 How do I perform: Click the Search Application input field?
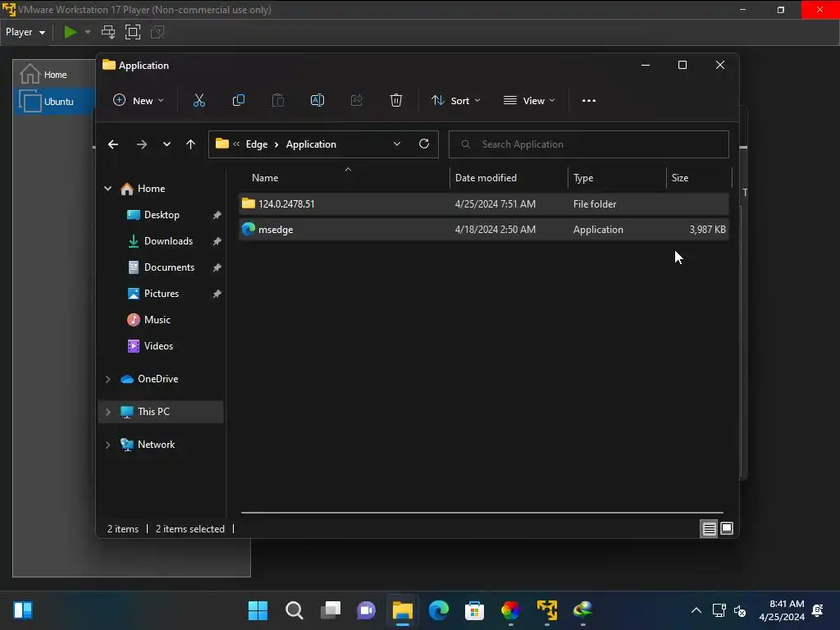(x=589, y=144)
